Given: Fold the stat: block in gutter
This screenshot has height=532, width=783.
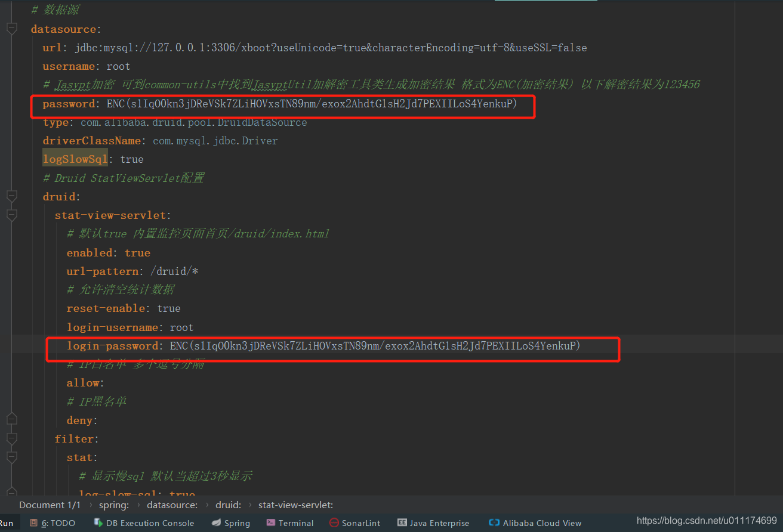Looking at the screenshot, I should coord(11,457).
